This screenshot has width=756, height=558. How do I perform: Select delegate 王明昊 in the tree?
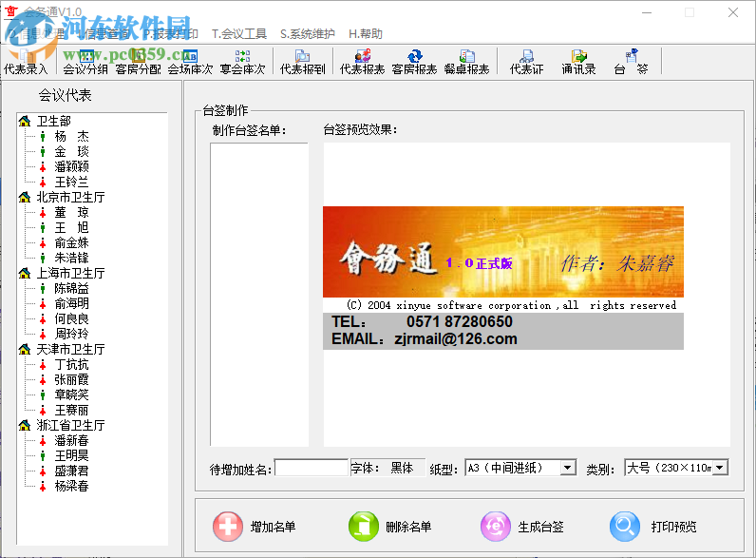coord(71,455)
